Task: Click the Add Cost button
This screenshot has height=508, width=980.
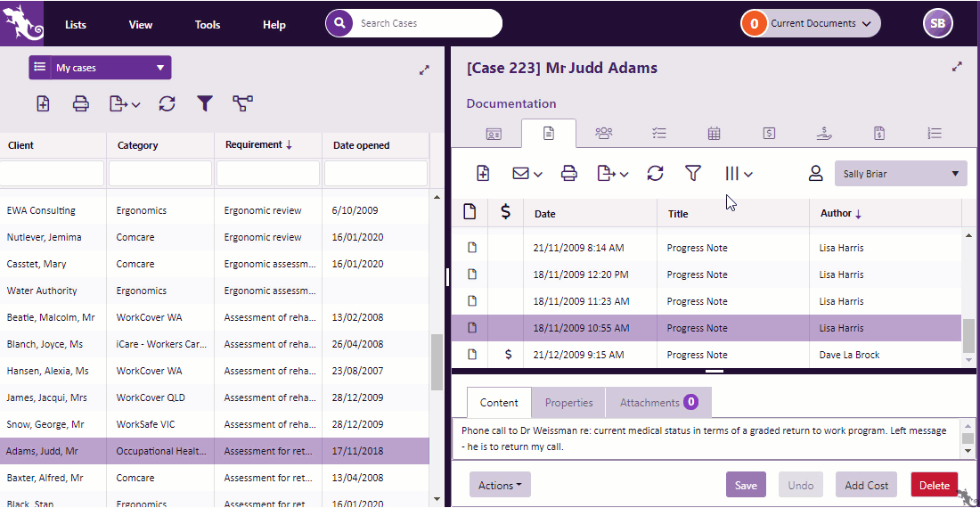Action: pos(866,485)
